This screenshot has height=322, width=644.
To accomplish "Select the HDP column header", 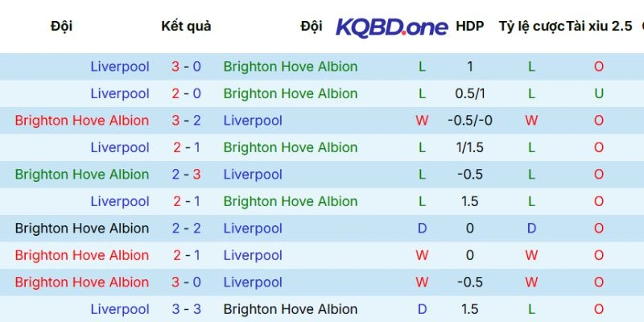I will tap(470, 26).
